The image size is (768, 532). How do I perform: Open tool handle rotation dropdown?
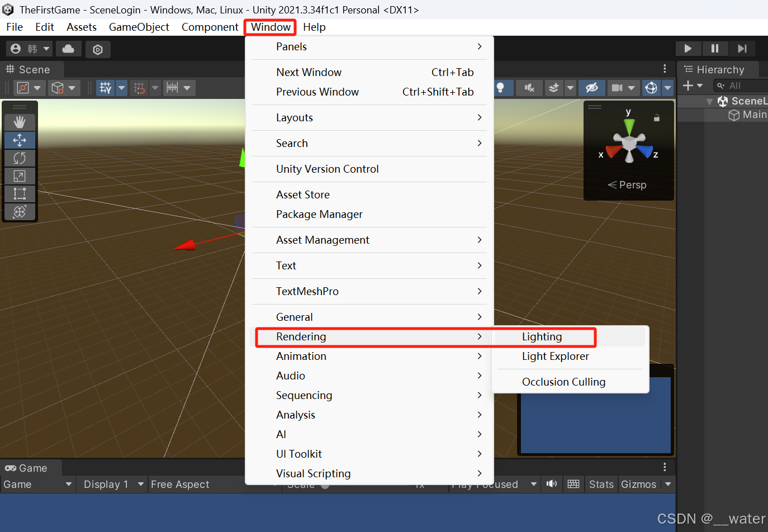pyautogui.click(x=64, y=88)
